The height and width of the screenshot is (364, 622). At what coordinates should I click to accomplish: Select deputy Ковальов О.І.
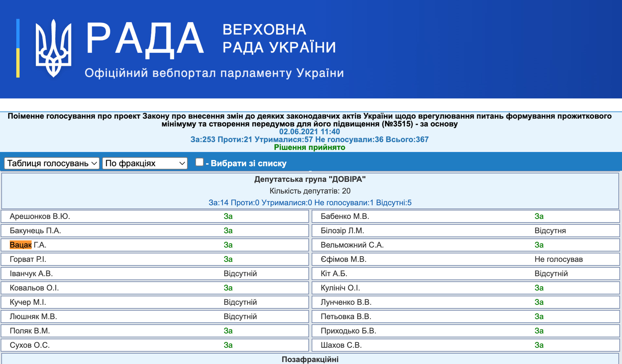pyautogui.click(x=34, y=288)
